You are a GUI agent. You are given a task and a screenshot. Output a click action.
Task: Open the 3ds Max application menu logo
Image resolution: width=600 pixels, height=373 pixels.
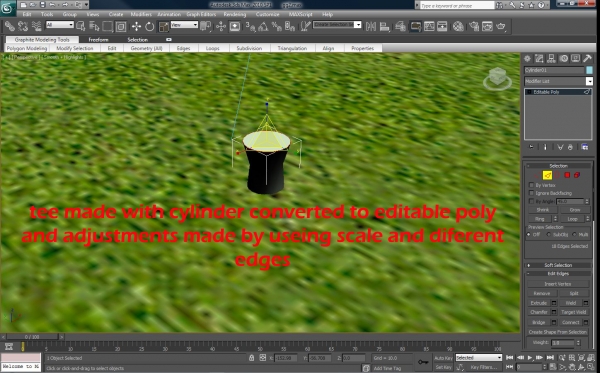tap(8, 8)
